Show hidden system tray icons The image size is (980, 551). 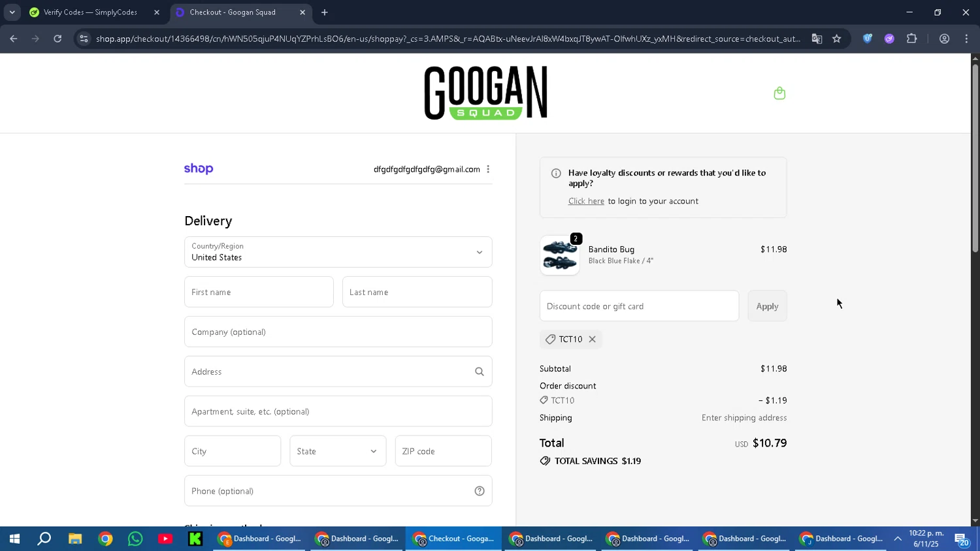(x=898, y=539)
